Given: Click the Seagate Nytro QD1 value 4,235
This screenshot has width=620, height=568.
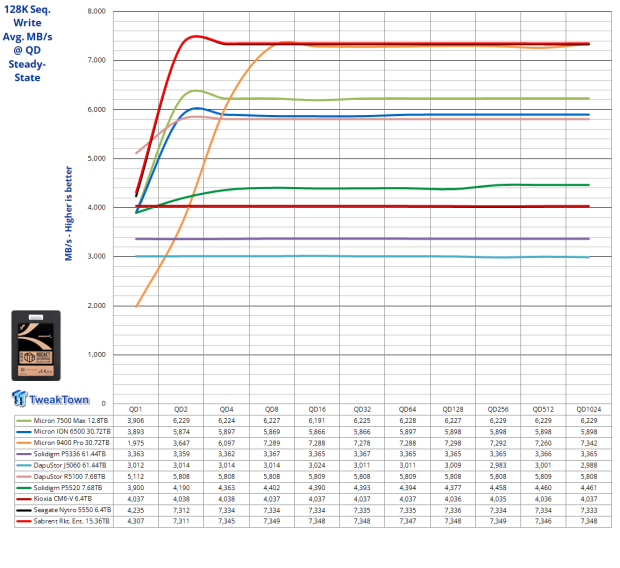Looking at the screenshot, I should click(136, 510).
